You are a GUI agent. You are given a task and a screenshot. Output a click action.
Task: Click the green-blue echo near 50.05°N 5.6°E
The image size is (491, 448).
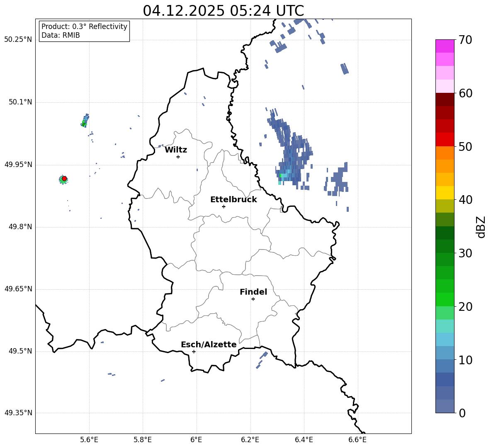pyautogui.click(x=85, y=121)
